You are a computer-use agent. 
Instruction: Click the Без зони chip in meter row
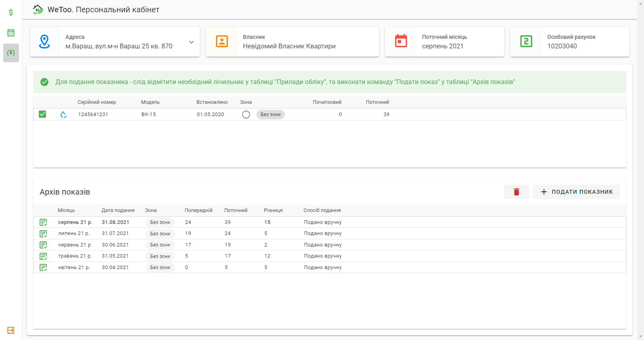click(x=271, y=115)
